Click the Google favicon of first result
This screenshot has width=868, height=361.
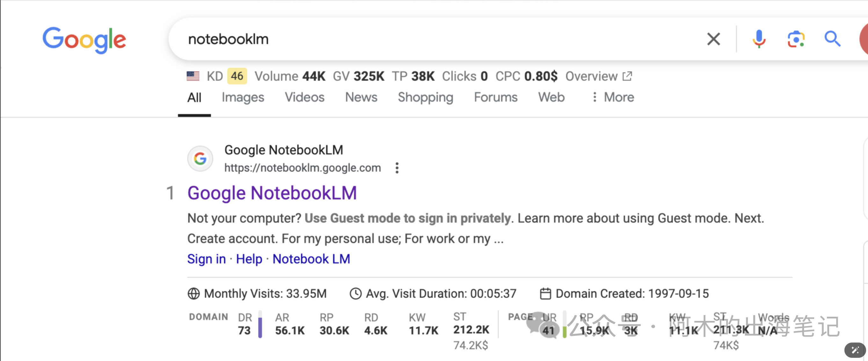point(200,158)
